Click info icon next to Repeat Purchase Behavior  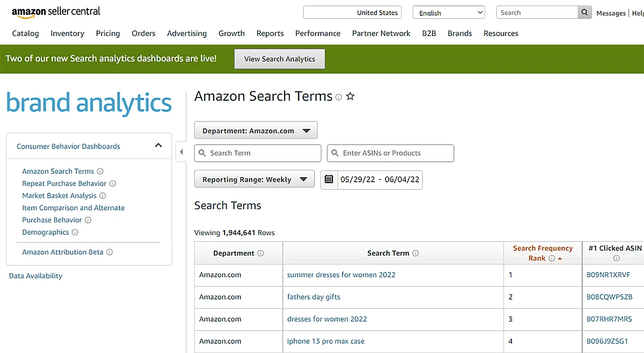click(x=112, y=183)
